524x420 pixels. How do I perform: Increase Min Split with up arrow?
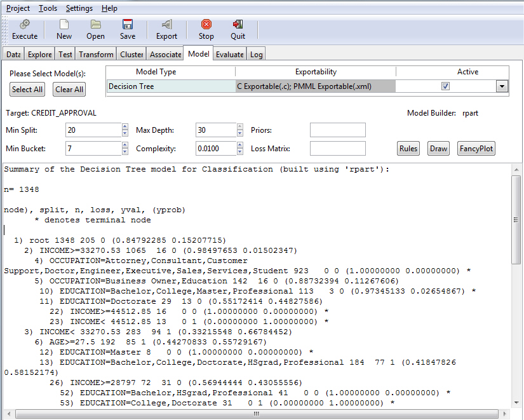click(125, 126)
